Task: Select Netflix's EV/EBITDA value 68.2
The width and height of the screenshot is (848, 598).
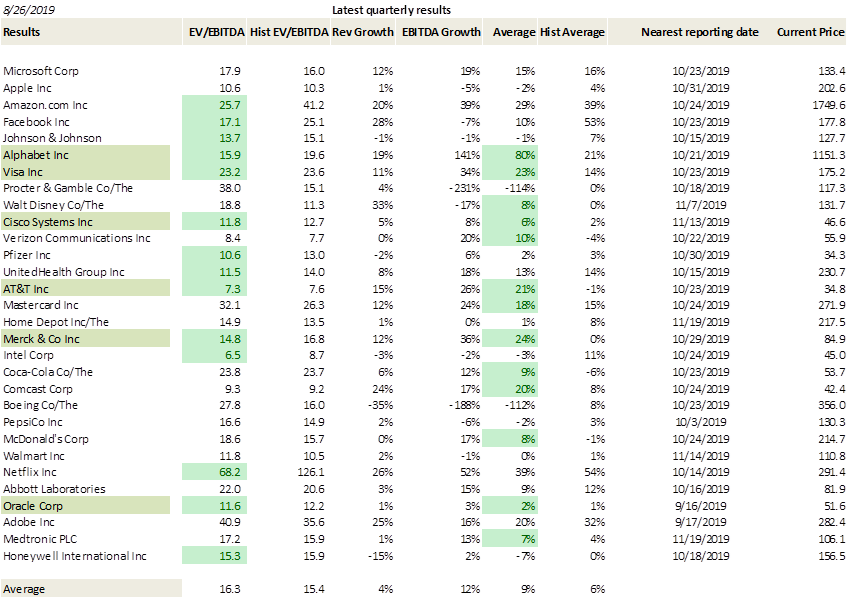Action: click(x=214, y=472)
